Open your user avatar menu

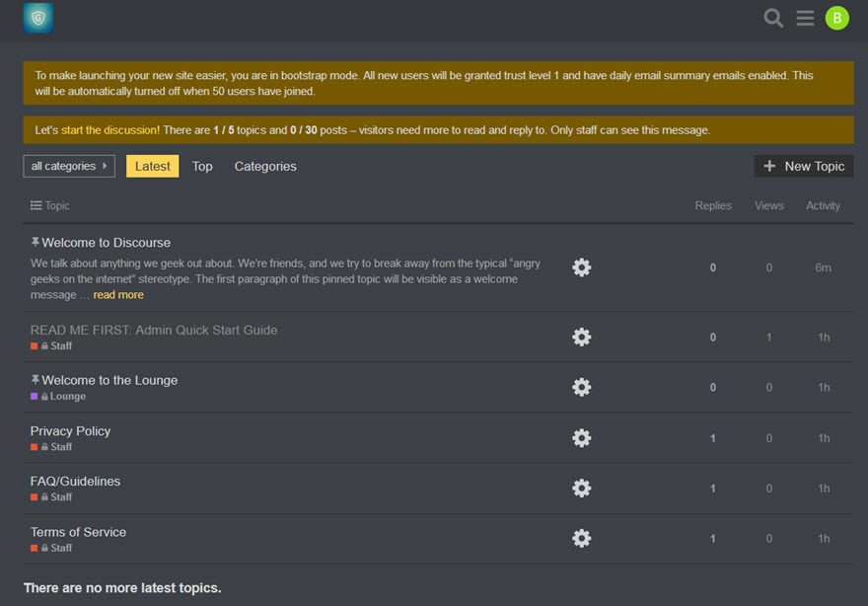(835, 17)
